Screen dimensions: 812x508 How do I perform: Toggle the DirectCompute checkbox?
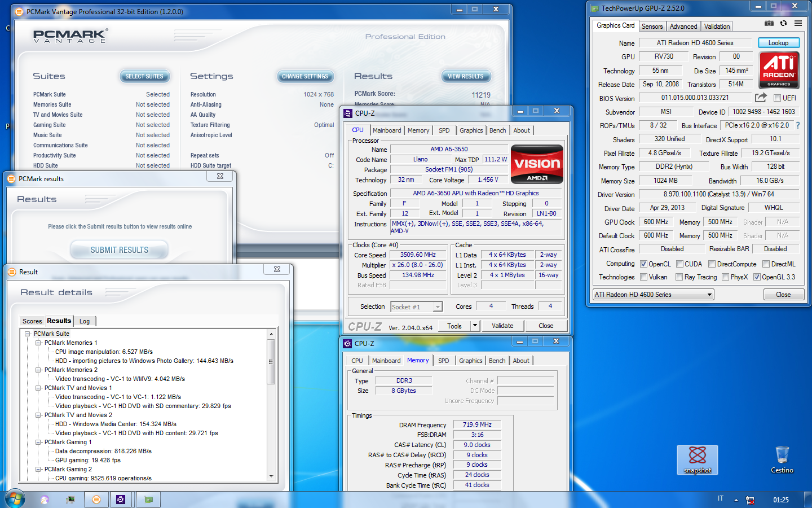pos(712,264)
